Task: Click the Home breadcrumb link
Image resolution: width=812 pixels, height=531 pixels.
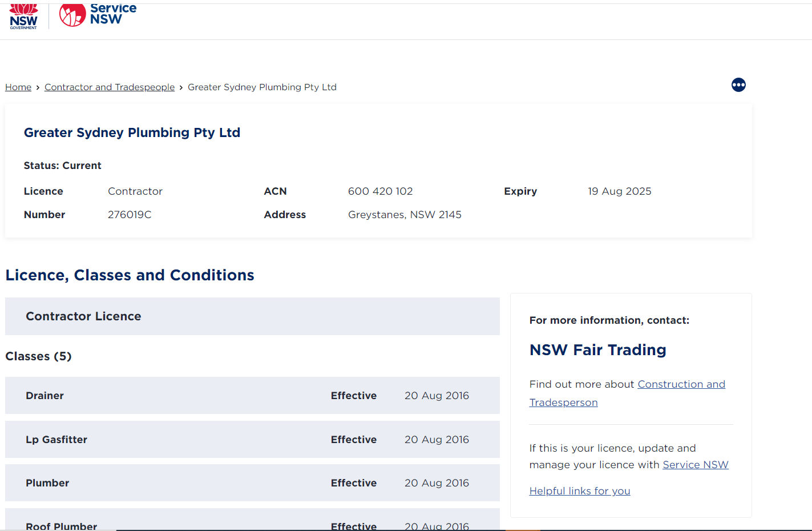Action: [18, 87]
